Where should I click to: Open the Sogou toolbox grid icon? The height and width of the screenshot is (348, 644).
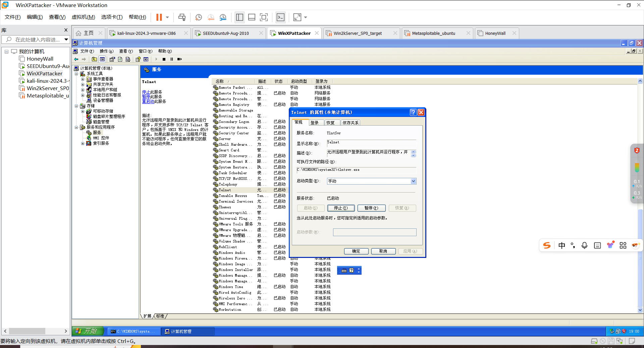[x=623, y=246]
